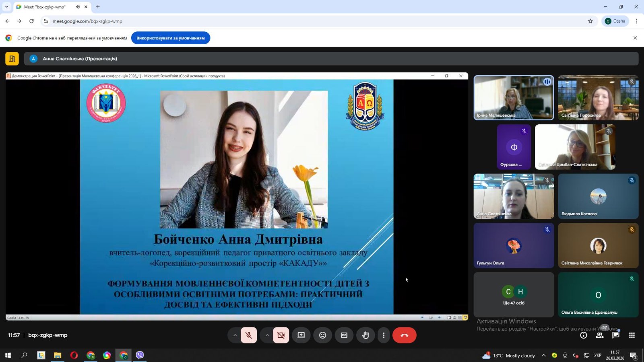Expand video settings chevron beside camera
This screenshot has height=362, width=644.
pos(267,335)
